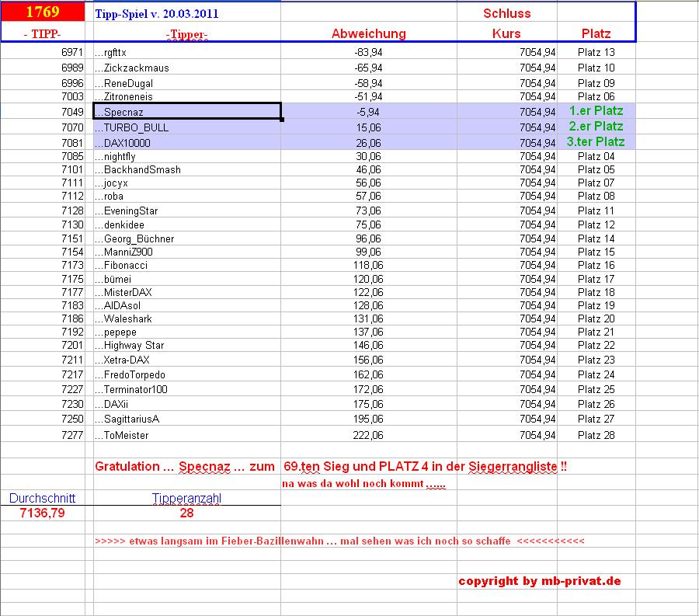Screen dimensions: 699x616
Task: Click the Georg_Büchner cell
Action: click(186, 238)
